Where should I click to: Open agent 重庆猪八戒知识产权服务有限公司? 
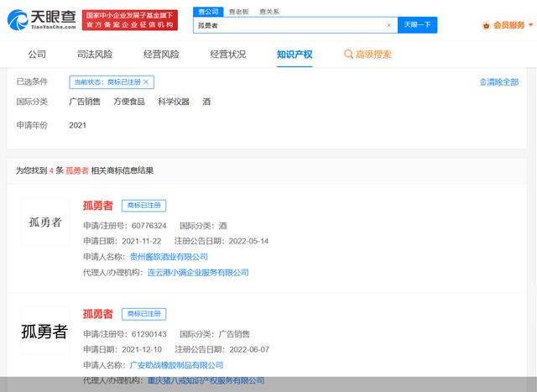(206, 380)
